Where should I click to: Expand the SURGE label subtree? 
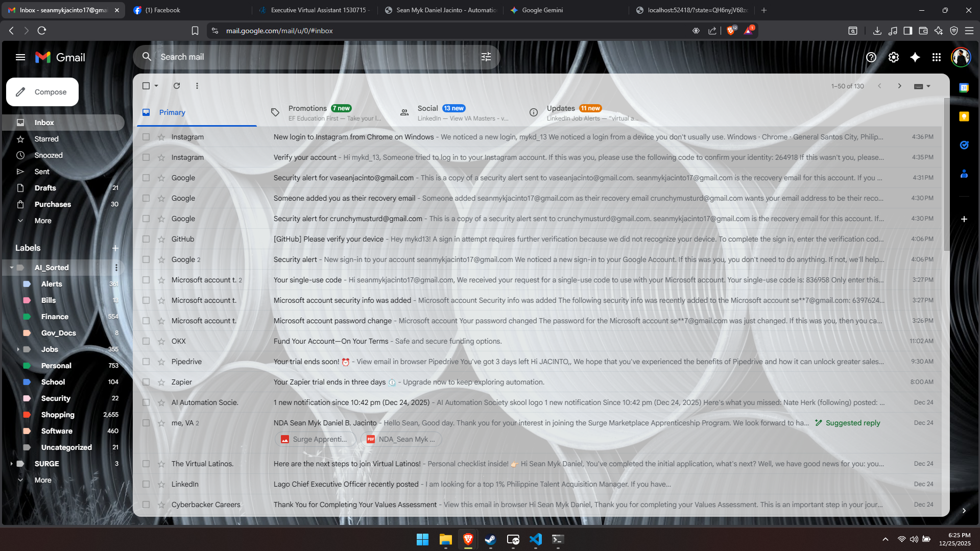tap(11, 464)
